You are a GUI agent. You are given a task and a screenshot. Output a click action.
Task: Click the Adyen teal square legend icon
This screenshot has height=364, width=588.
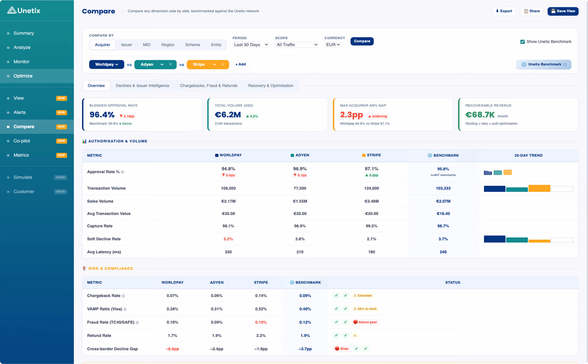[x=292, y=155]
